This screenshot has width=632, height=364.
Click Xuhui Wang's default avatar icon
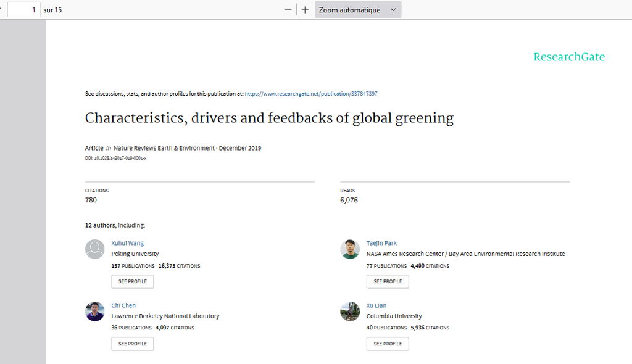(95, 249)
